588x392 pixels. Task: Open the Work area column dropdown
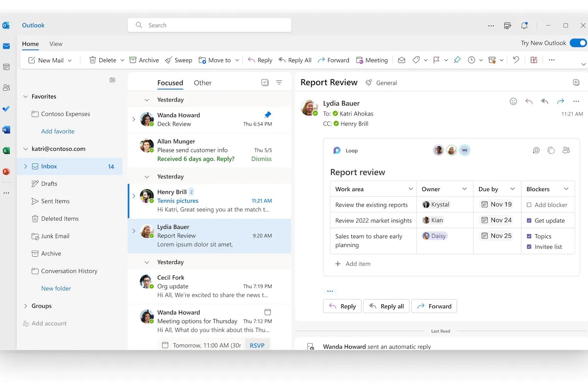(411, 189)
